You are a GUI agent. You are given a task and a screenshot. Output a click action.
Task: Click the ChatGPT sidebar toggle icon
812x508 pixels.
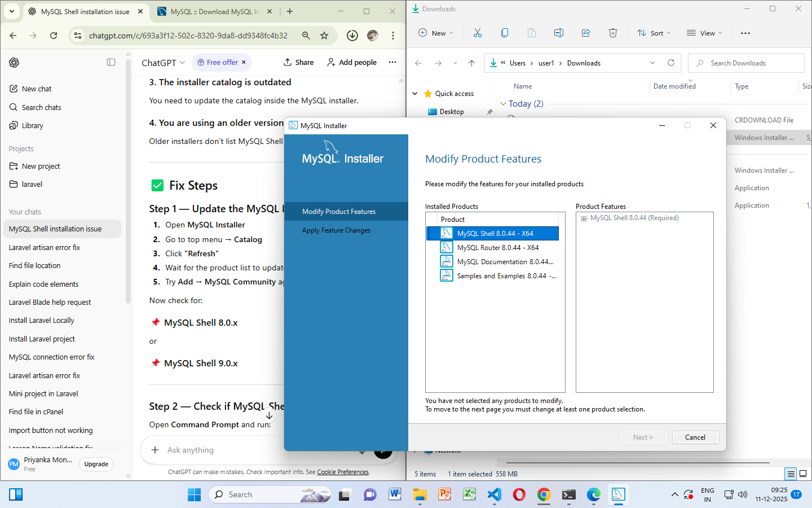(111, 62)
